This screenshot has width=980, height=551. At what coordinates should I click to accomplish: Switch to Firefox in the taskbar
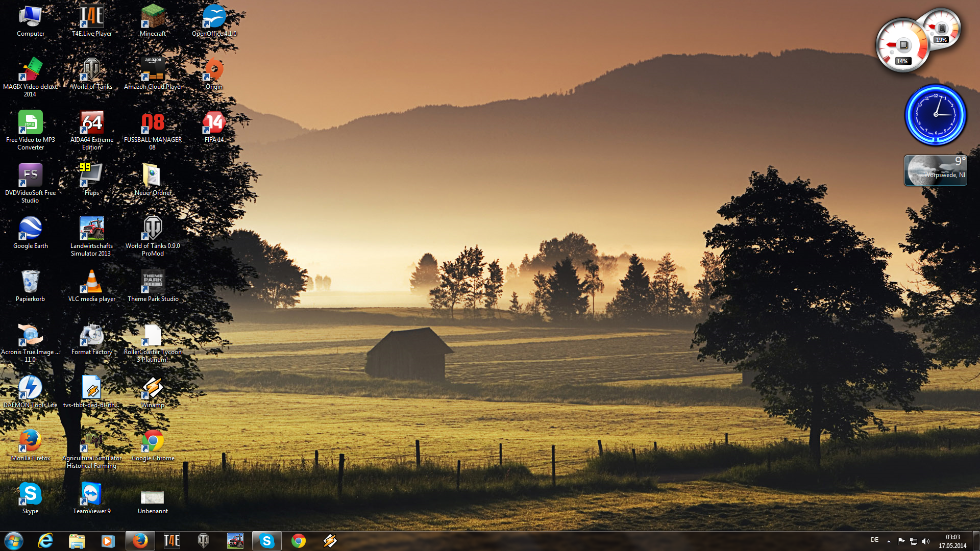point(140,541)
